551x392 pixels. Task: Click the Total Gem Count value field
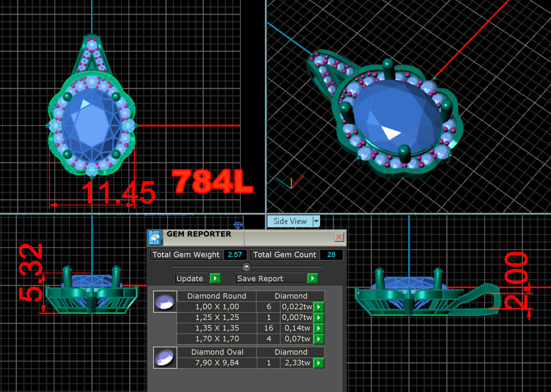click(x=331, y=255)
